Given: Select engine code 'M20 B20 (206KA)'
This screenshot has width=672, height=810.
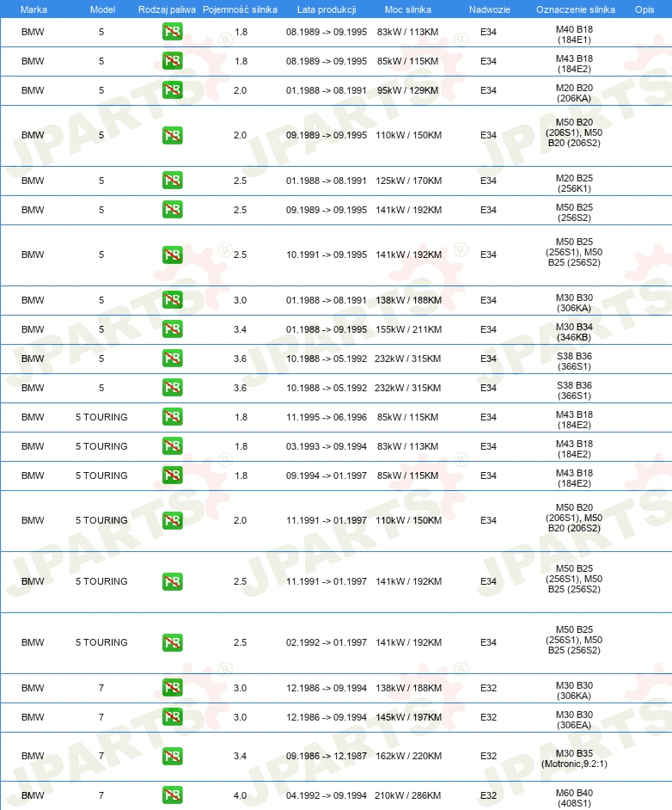Looking at the screenshot, I should [x=574, y=93].
